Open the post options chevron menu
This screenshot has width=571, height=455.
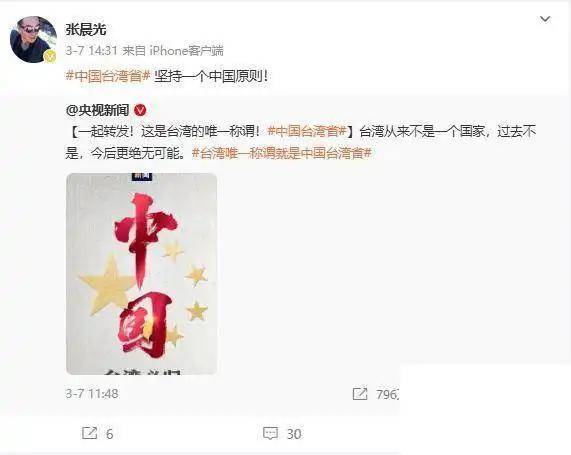point(545,19)
